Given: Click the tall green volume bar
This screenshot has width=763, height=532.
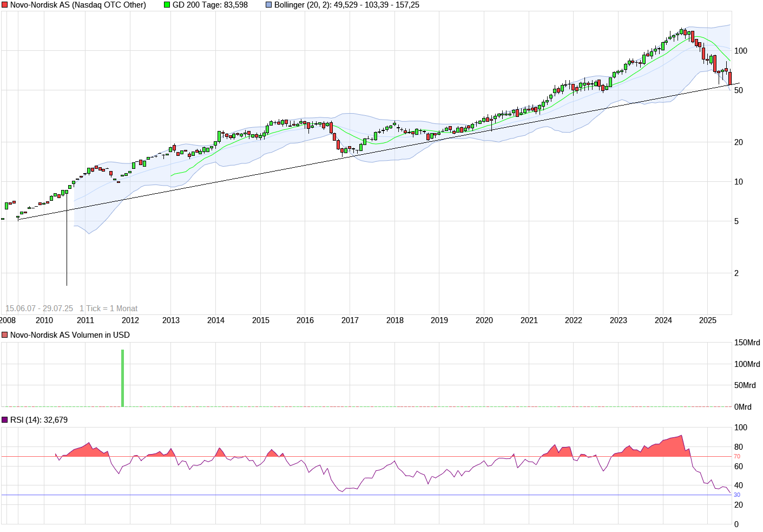Looking at the screenshot, I should [122, 378].
